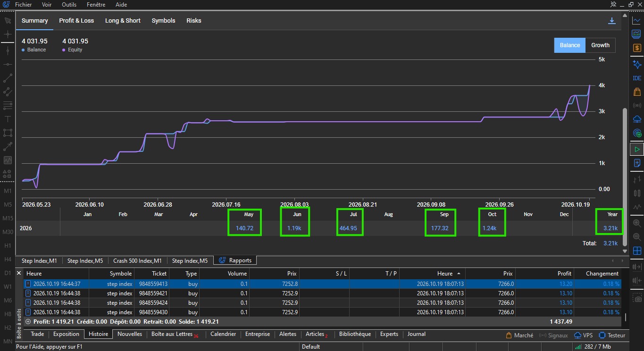Select the horizontal line drawing tool
Viewport: 644px width, 351px height.
[8, 64]
